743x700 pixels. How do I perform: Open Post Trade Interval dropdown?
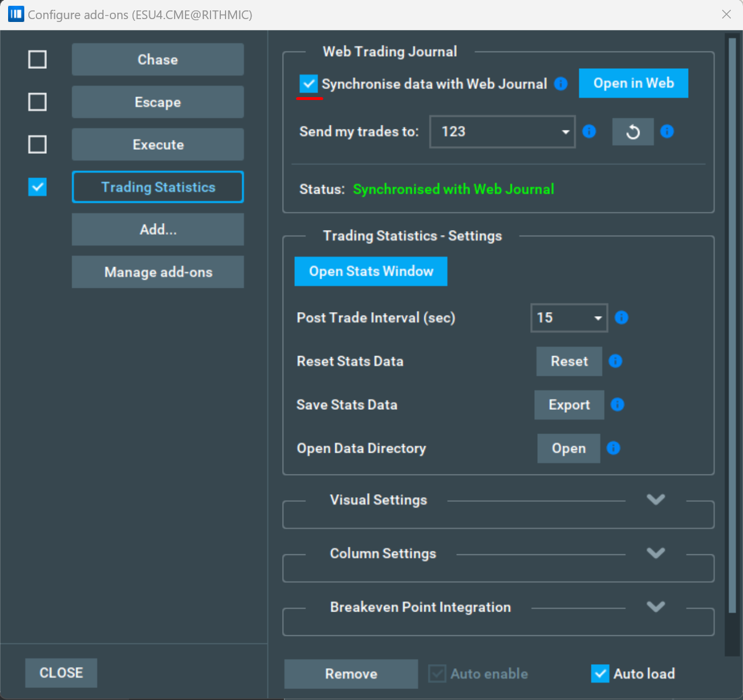[x=569, y=318]
